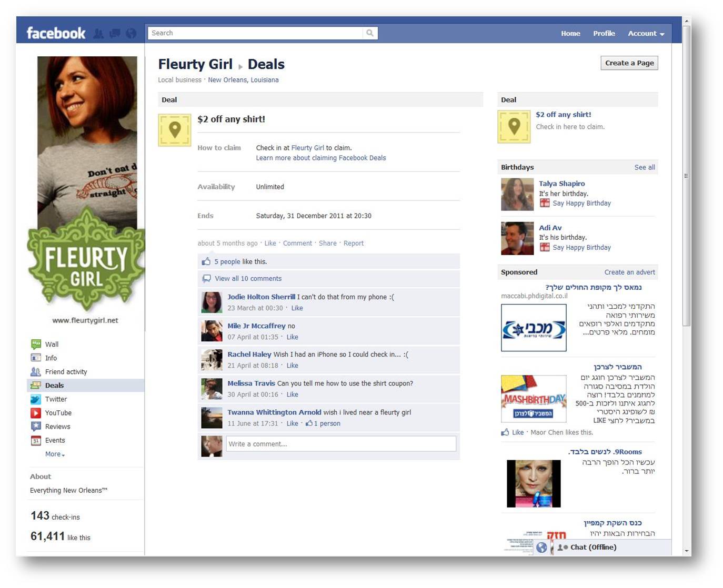The width and height of the screenshot is (723, 588).
Task: Click Talya Shapiro's birthday photo
Action: coord(517,194)
